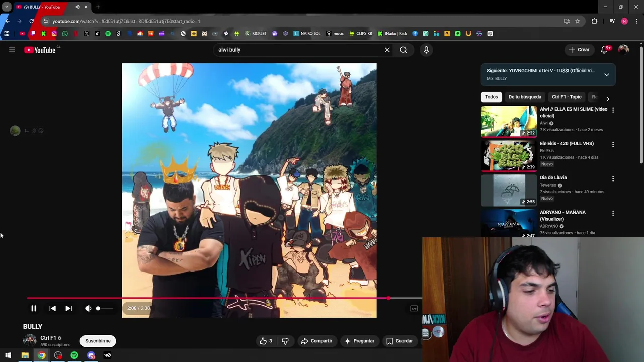The width and height of the screenshot is (644, 362).
Task: Open the music bookmark folder
Action: click(x=335, y=34)
